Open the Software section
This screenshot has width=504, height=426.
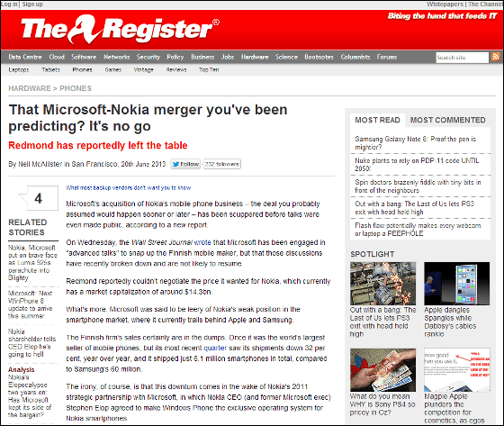(x=84, y=57)
